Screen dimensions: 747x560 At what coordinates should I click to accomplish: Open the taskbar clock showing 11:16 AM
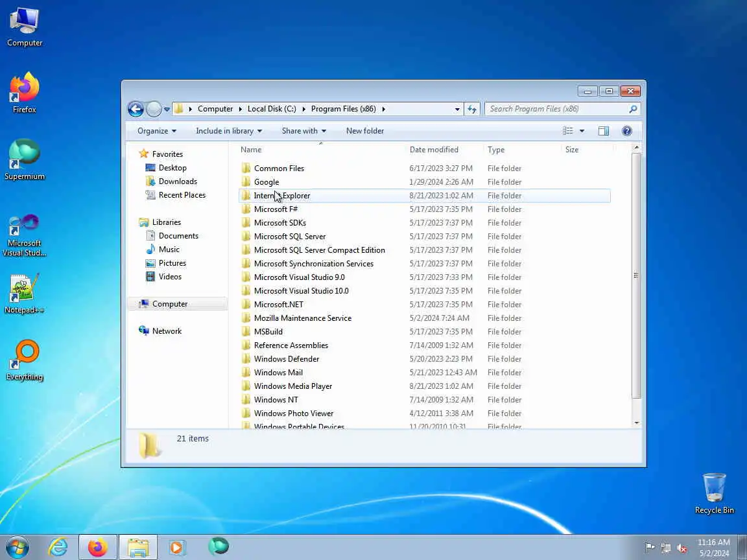point(714,548)
